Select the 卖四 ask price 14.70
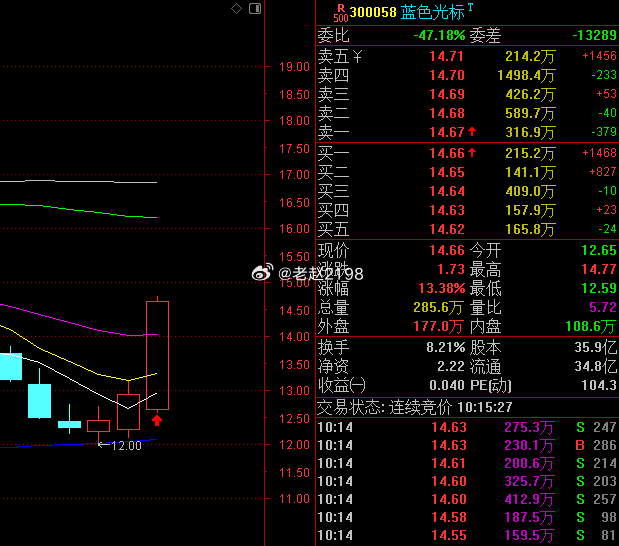This screenshot has width=619, height=546. tap(447, 75)
